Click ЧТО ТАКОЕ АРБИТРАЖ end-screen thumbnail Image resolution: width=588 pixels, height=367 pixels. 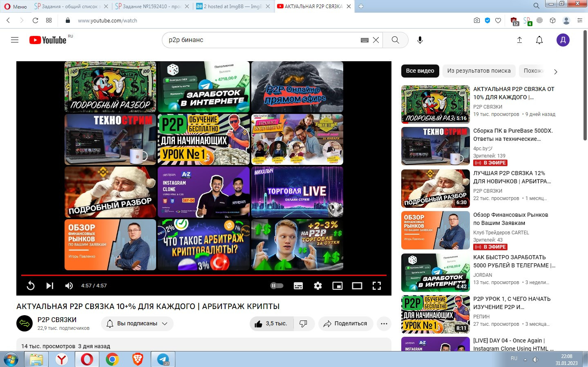point(203,245)
